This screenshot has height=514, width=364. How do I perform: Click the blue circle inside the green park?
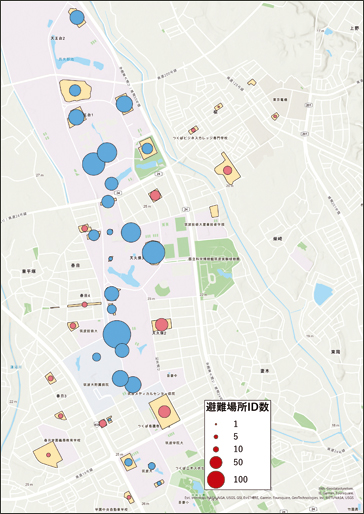click(147, 148)
